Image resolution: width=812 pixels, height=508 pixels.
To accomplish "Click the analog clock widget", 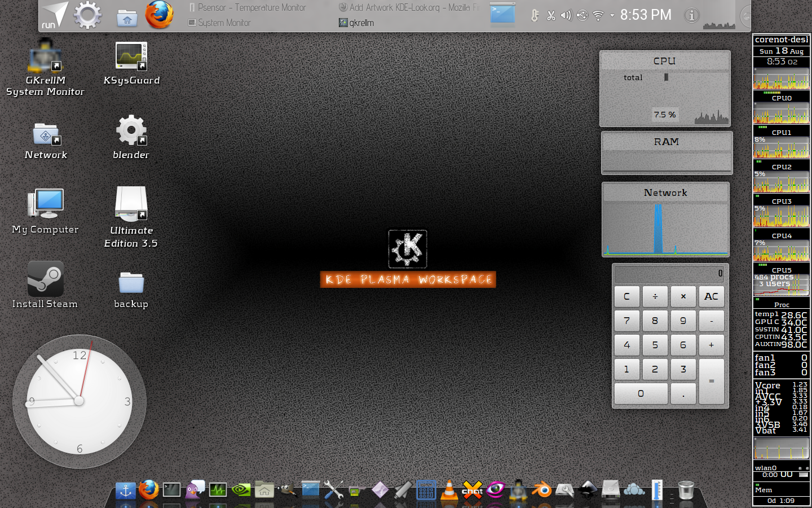I will pos(80,401).
